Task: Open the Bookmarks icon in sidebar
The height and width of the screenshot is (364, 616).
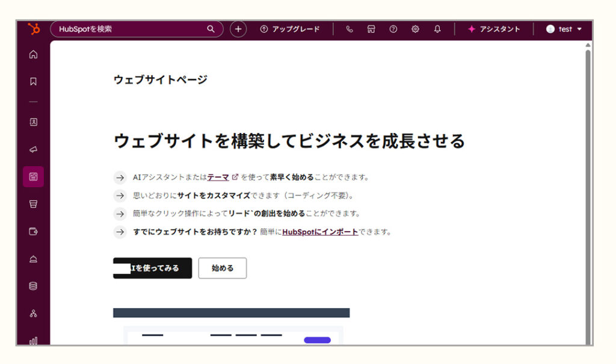Action: [x=34, y=81]
